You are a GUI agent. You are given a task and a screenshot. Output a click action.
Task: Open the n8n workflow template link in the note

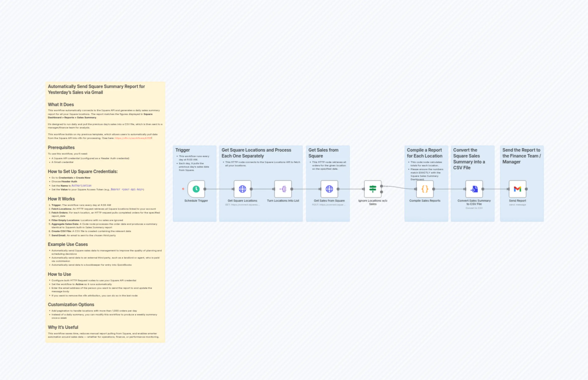coord(133,138)
